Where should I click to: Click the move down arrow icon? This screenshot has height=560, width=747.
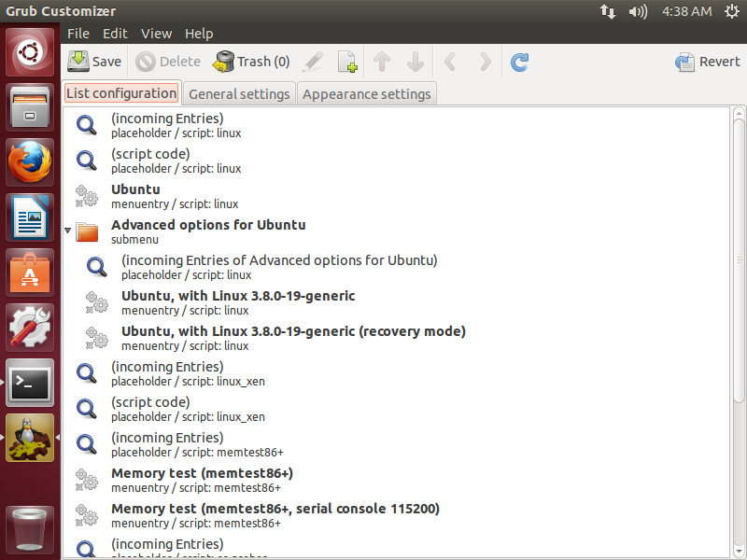(x=416, y=62)
